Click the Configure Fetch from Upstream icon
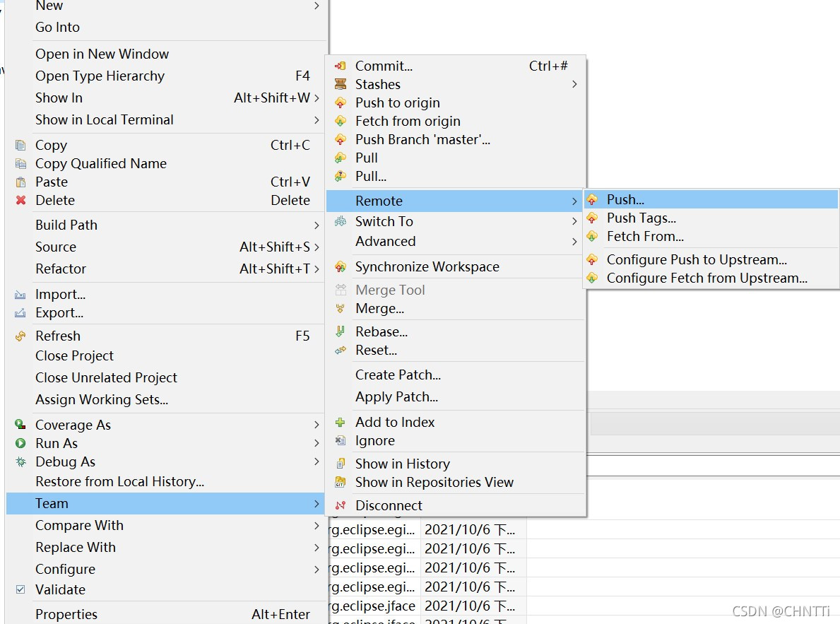The image size is (840, 624). point(592,278)
